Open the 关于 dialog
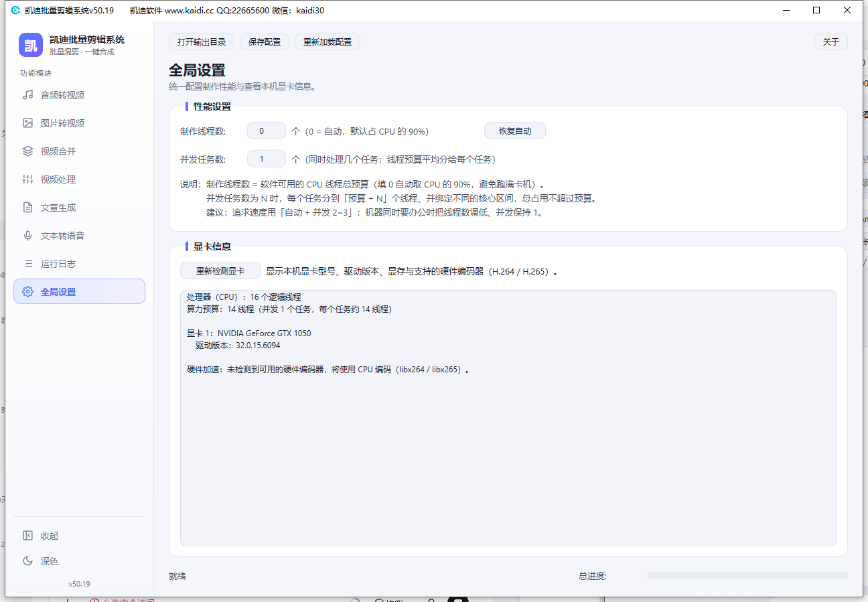 pyautogui.click(x=831, y=42)
